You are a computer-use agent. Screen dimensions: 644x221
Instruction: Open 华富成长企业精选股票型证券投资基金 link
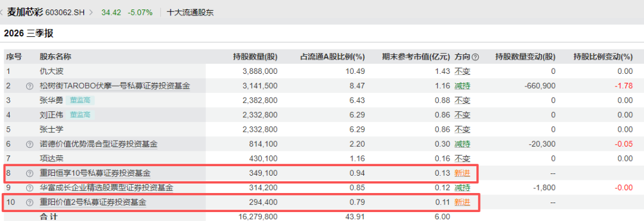pos(106,188)
